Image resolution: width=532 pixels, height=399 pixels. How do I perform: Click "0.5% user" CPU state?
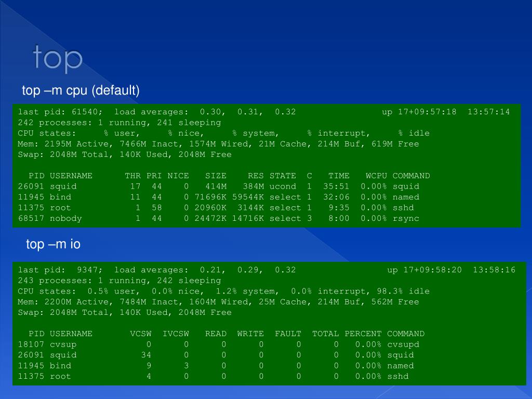pyautogui.click(x=113, y=291)
